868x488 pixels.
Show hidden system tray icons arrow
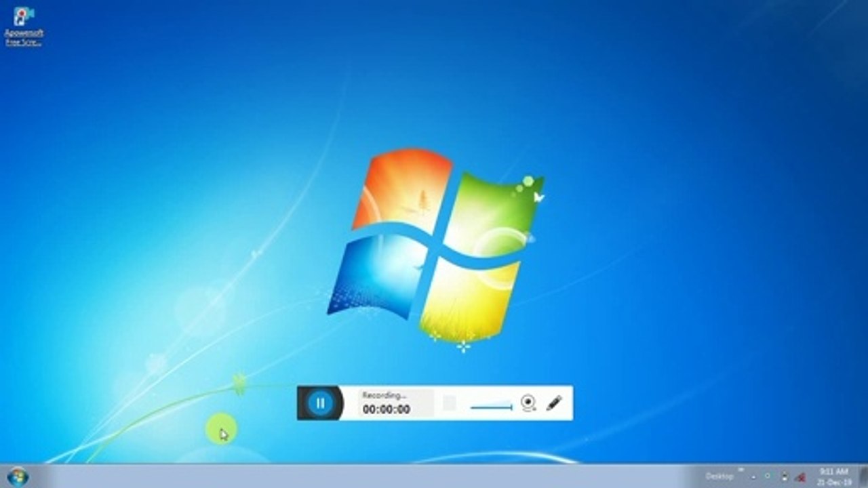coord(753,477)
